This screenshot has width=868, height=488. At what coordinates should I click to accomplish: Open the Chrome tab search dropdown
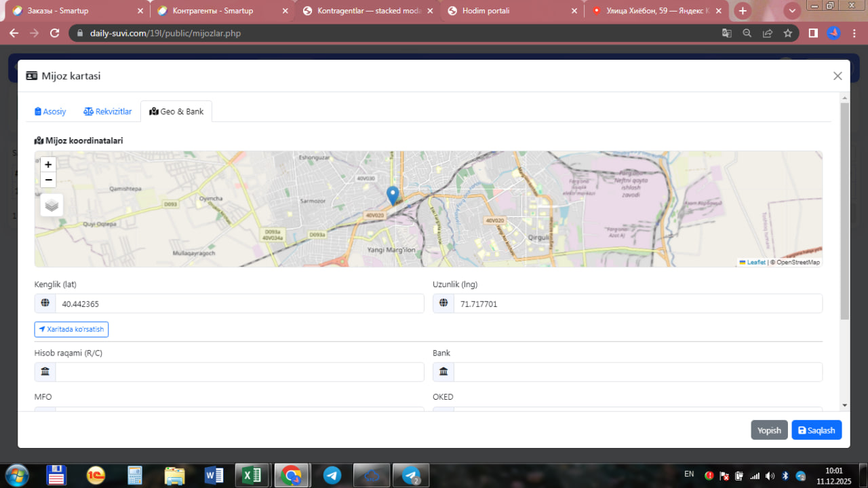[791, 11]
